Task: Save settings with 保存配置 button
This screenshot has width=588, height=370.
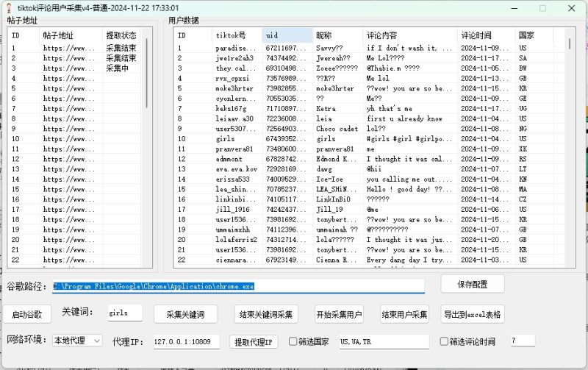Action: click(x=473, y=284)
